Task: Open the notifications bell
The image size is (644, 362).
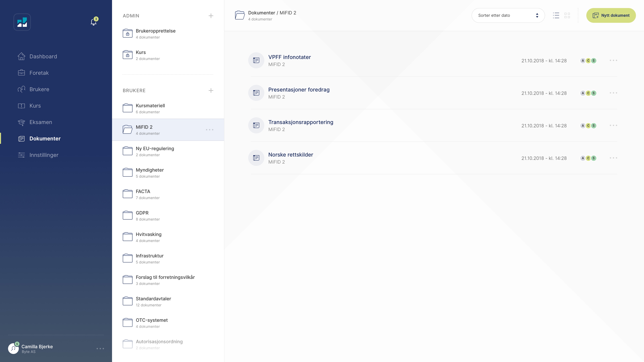Action: click(x=94, y=22)
